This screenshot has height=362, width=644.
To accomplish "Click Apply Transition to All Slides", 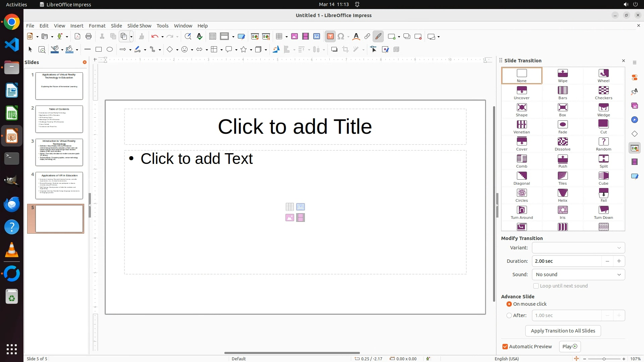I will pyautogui.click(x=563, y=331).
